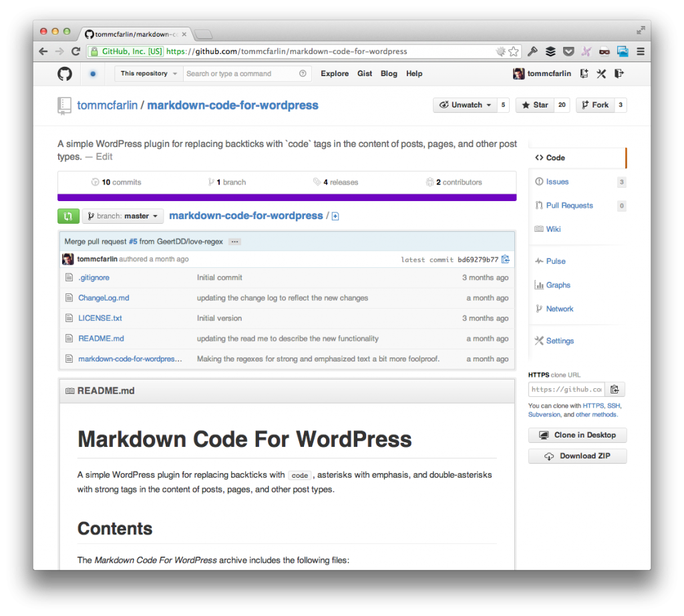Click tommcfarlin avatar in header
The height and width of the screenshot is (616, 684).
point(518,73)
